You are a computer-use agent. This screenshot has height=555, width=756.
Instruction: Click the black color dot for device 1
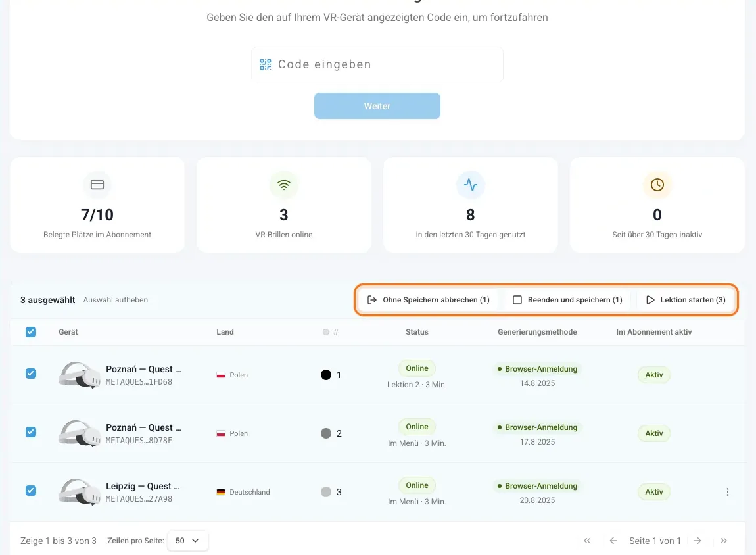click(x=326, y=375)
